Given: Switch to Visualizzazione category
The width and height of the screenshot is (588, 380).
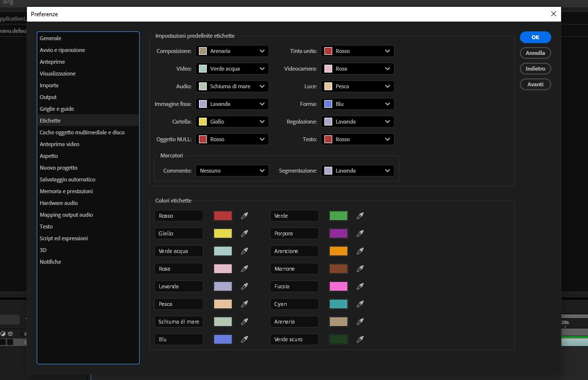Looking at the screenshot, I should [x=88, y=74].
